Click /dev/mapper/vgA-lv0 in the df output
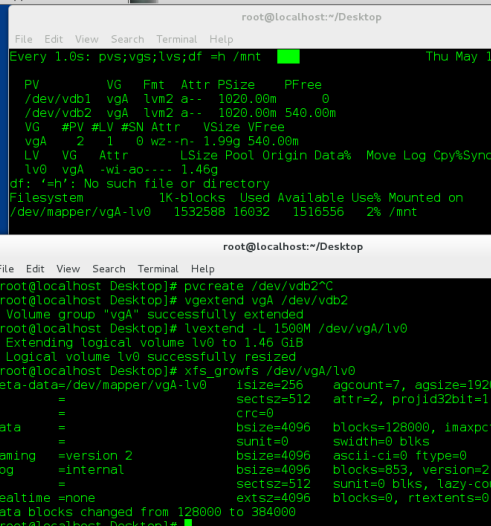The width and height of the screenshot is (491, 526). coord(80,212)
